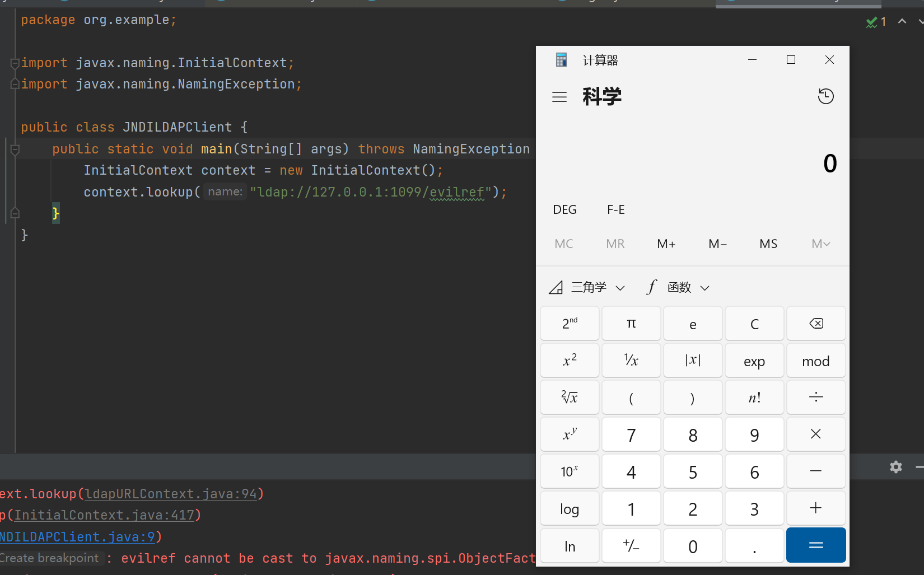Collapse the import block fold marker
Screen dimensions: 924x575
[15, 63]
